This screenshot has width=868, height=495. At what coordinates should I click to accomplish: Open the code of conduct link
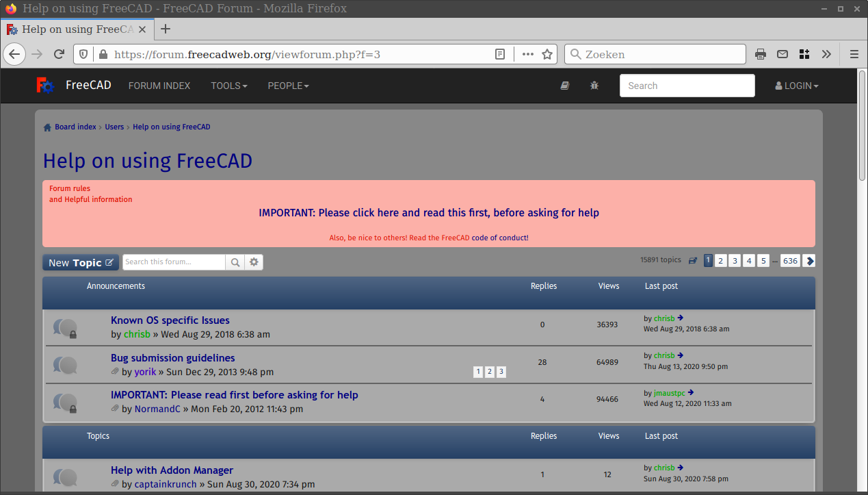coord(499,238)
